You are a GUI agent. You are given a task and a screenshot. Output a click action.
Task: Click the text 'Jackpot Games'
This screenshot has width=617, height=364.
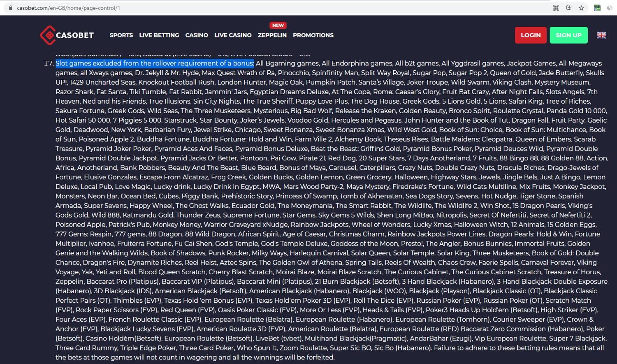pyautogui.click(x=531, y=63)
